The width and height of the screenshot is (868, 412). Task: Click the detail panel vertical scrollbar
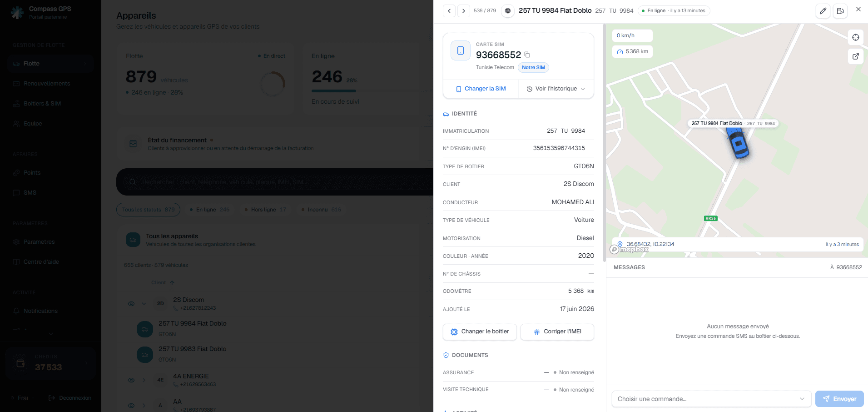604,143
